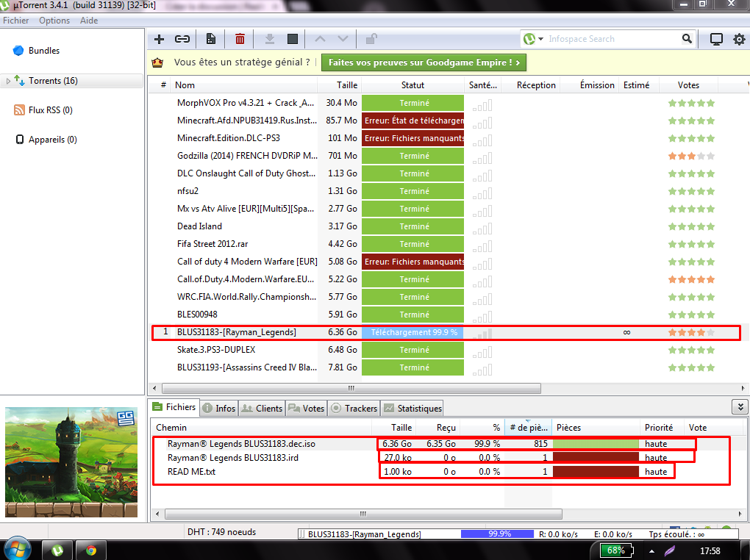Select Torrents (16) in the sidebar
Viewport: 750px width, 560px height.
click(x=53, y=81)
